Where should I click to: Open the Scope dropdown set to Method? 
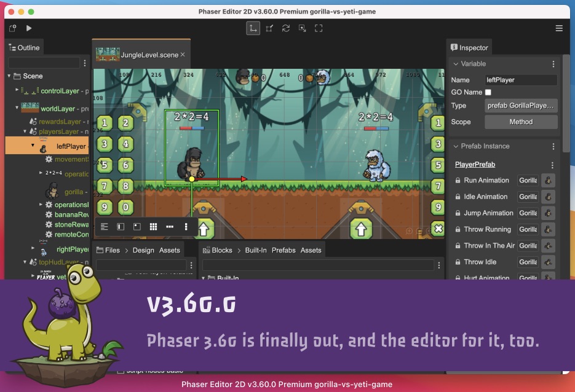(521, 122)
